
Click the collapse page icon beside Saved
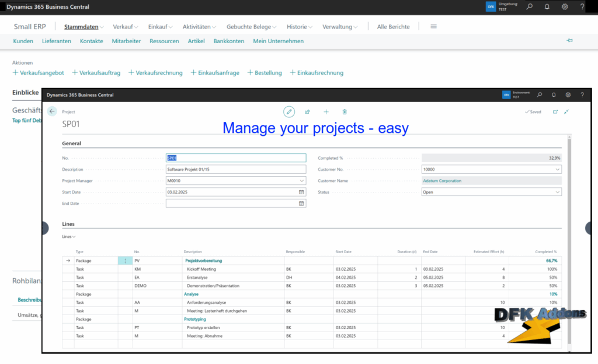[566, 111]
